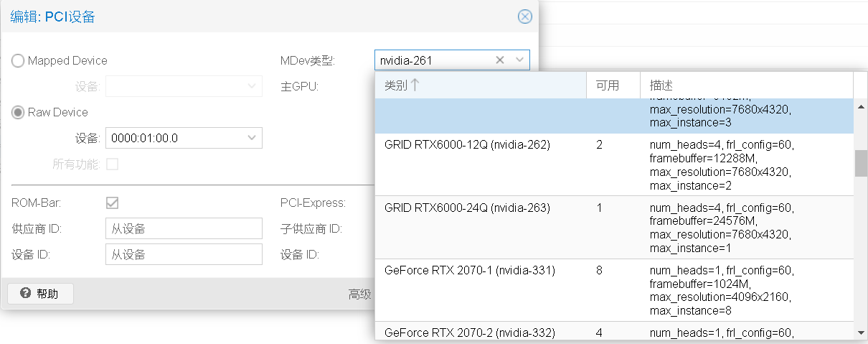Click the highlighted row ending max_instance=3

pos(614,116)
